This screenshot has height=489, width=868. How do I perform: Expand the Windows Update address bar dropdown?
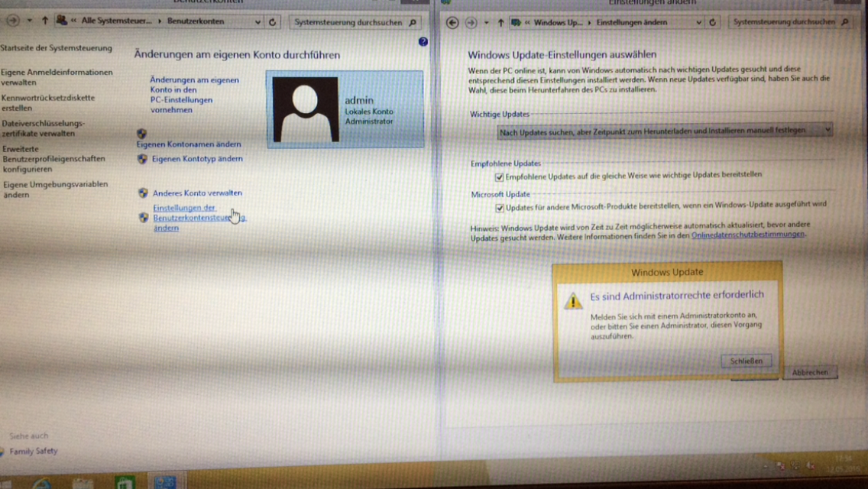tap(698, 23)
